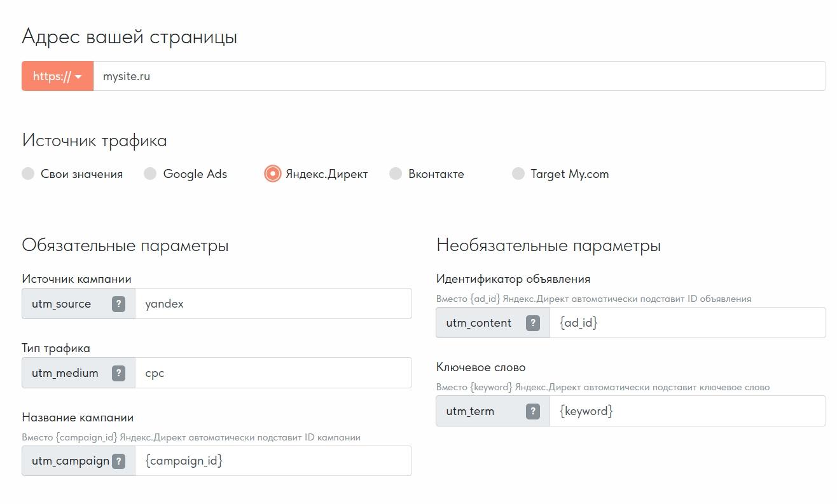Click the utm_source field containing yandex
This screenshot has height=504, width=837.
(x=272, y=304)
